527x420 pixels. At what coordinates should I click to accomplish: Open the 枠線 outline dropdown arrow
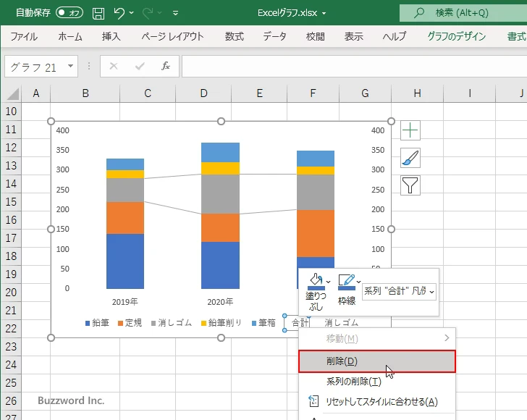coord(358,282)
